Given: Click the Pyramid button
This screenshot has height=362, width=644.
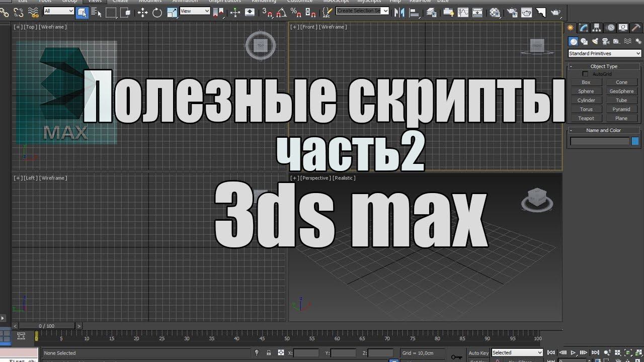Looking at the screenshot, I should (621, 110).
